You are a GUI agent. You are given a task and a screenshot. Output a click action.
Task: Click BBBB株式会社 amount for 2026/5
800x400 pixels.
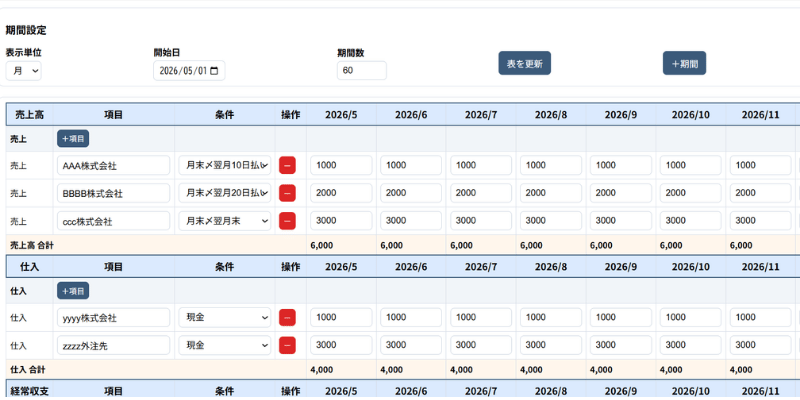point(341,193)
